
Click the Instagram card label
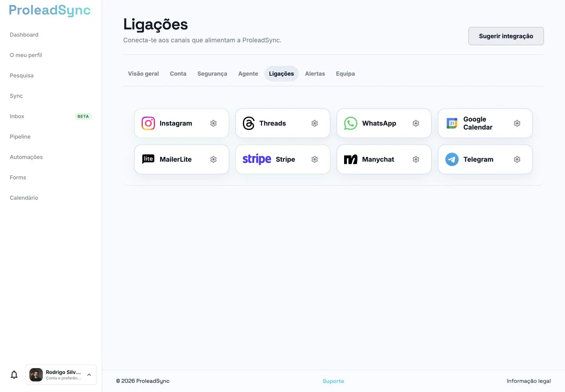tap(176, 123)
